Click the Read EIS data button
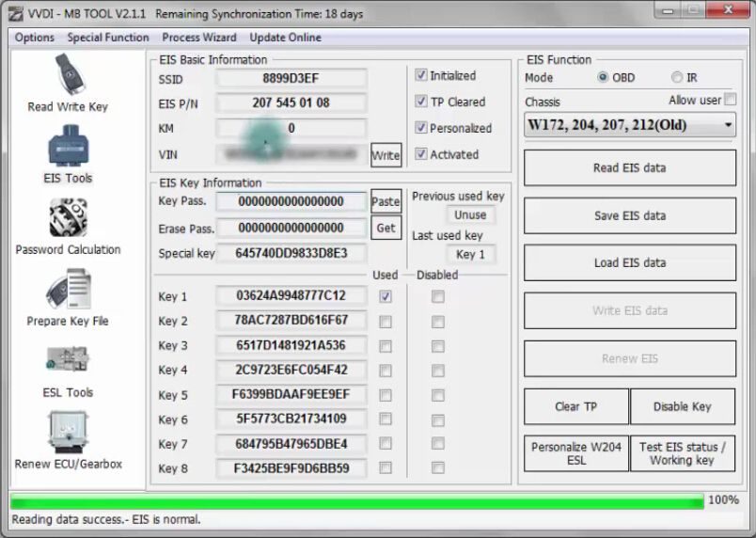The image size is (756, 538). click(x=629, y=168)
